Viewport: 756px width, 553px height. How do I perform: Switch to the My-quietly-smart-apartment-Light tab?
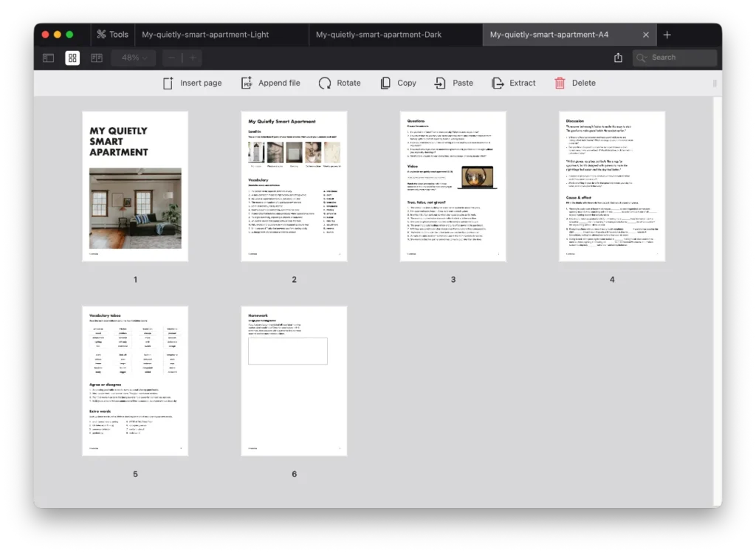(220, 34)
